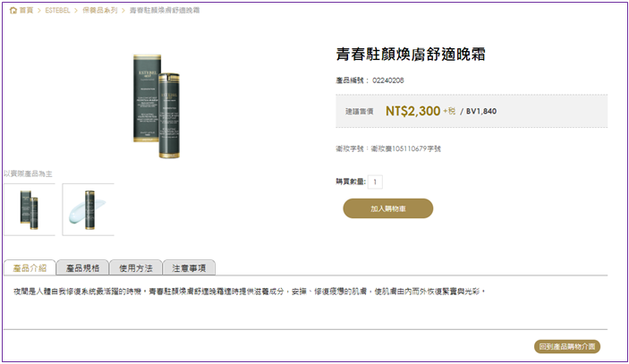Viewport: 629px width, 364px height.
Task: Click 青春駐顏煥膚舒適晚霜 breadcrumb text
Action: tap(165, 11)
